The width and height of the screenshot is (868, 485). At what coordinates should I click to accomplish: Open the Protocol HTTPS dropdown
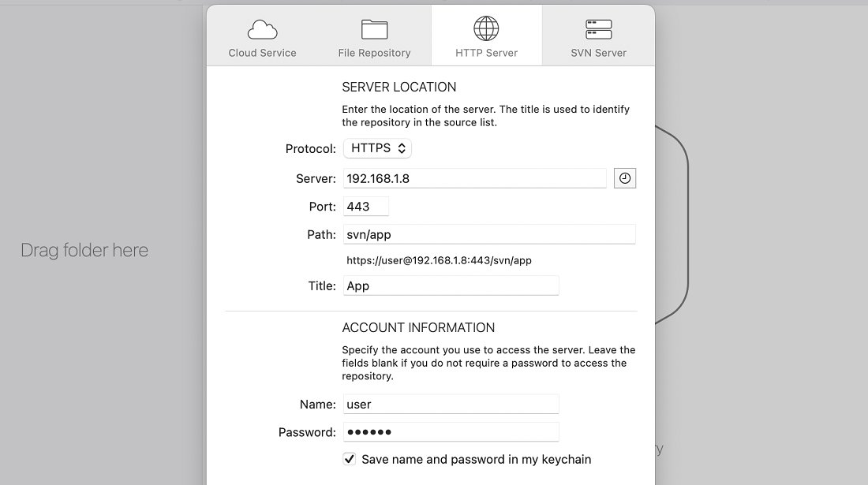point(377,148)
